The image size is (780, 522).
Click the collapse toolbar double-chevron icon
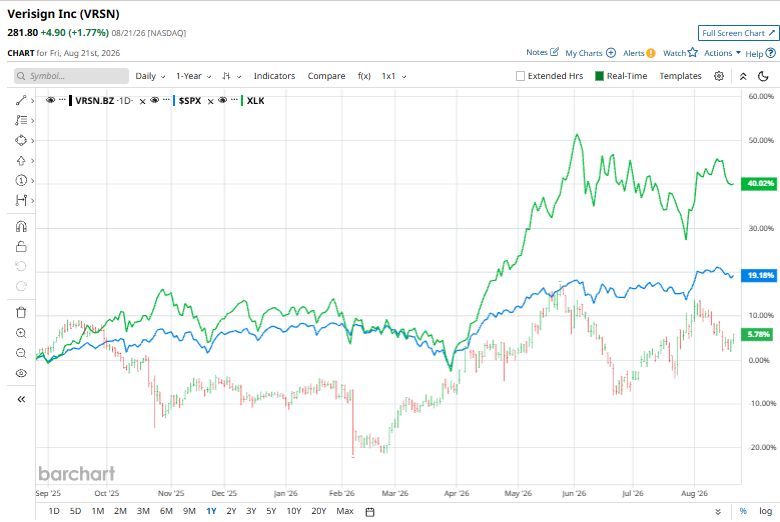[743, 76]
